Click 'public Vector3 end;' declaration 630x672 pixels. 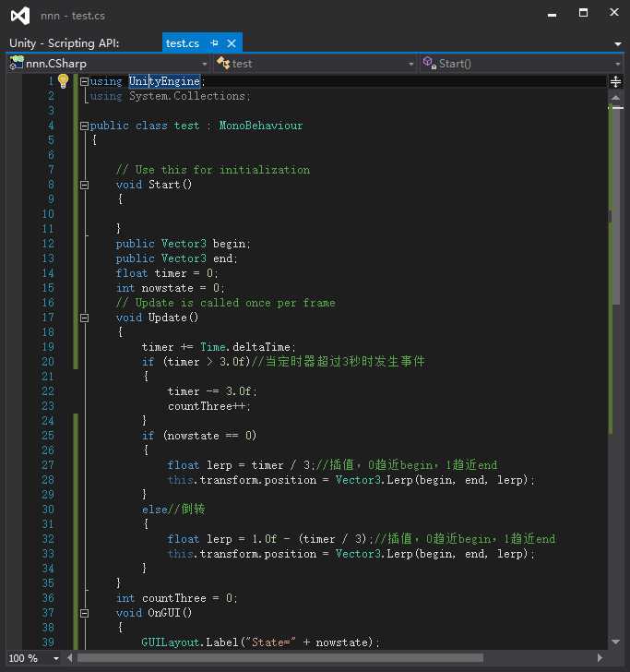176,258
